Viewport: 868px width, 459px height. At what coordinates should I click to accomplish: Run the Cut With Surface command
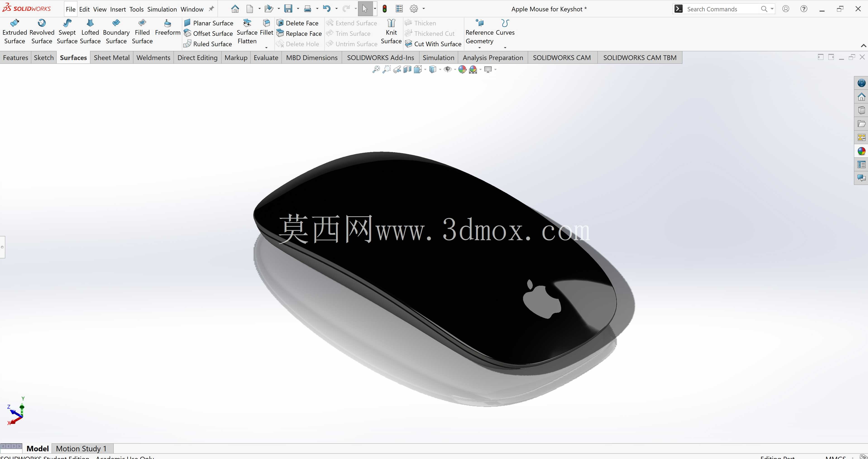[433, 44]
